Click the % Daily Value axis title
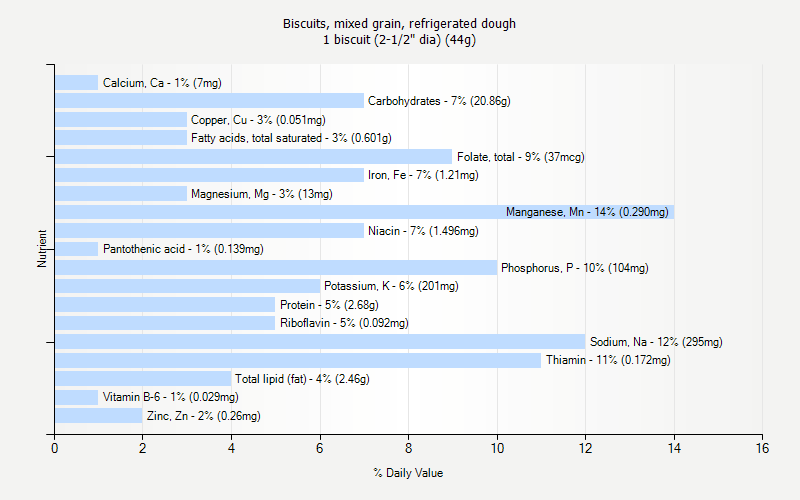 click(x=408, y=473)
